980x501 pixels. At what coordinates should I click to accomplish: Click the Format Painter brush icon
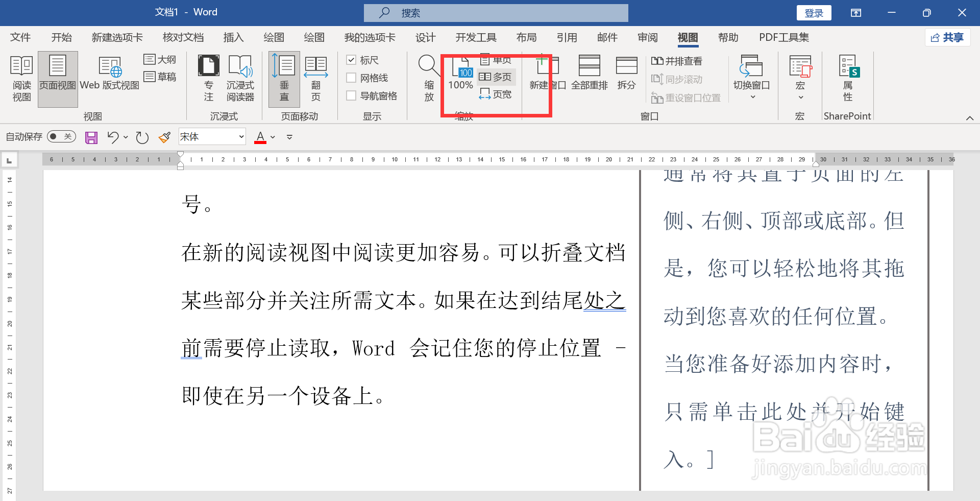pyautogui.click(x=164, y=137)
